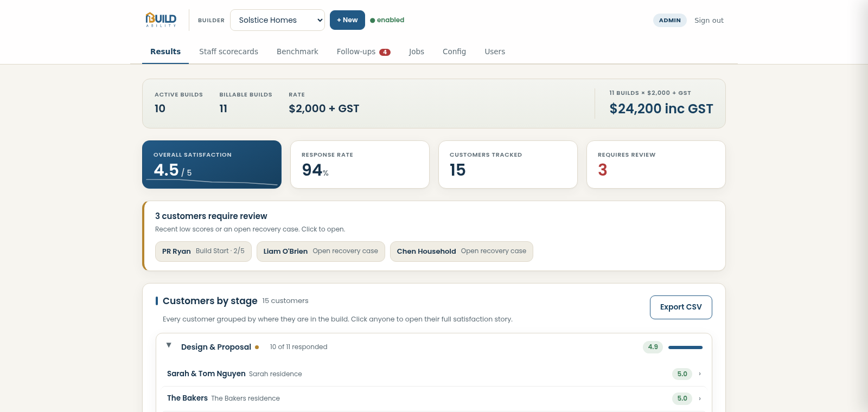The width and height of the screenshot is (868, 412).
Task: Click the green enabled status indicator
Action: (x=387, y=20)
